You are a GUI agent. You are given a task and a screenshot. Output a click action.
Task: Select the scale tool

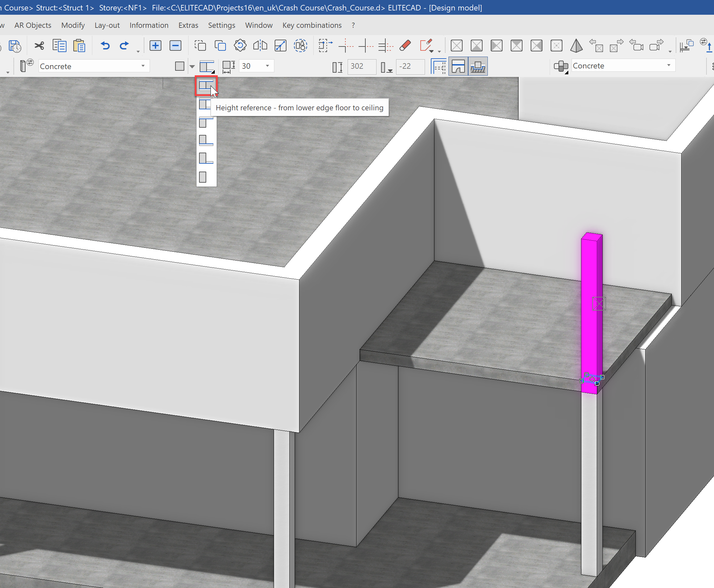(x=281, y=46)
